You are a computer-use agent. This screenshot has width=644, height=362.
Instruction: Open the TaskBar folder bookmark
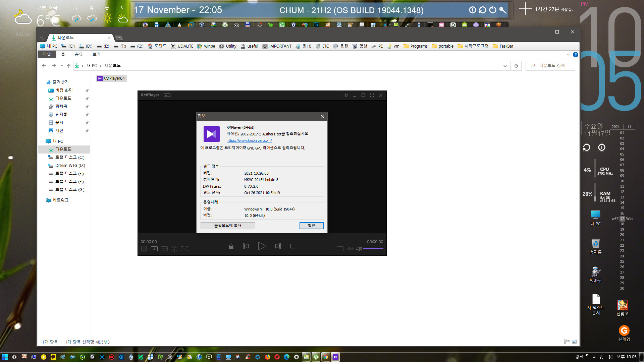[503, 46]
